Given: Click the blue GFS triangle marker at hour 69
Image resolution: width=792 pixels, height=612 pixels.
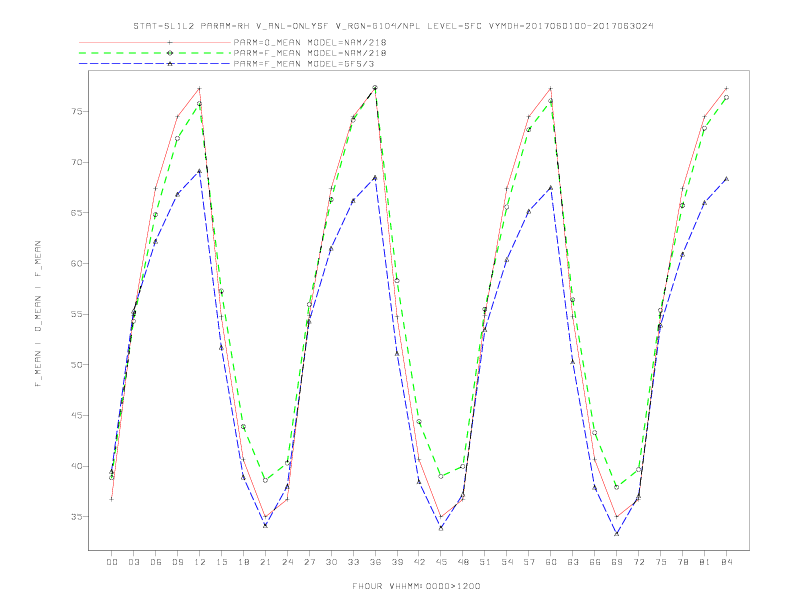Looking at the screenshot, I should point(617,534).
